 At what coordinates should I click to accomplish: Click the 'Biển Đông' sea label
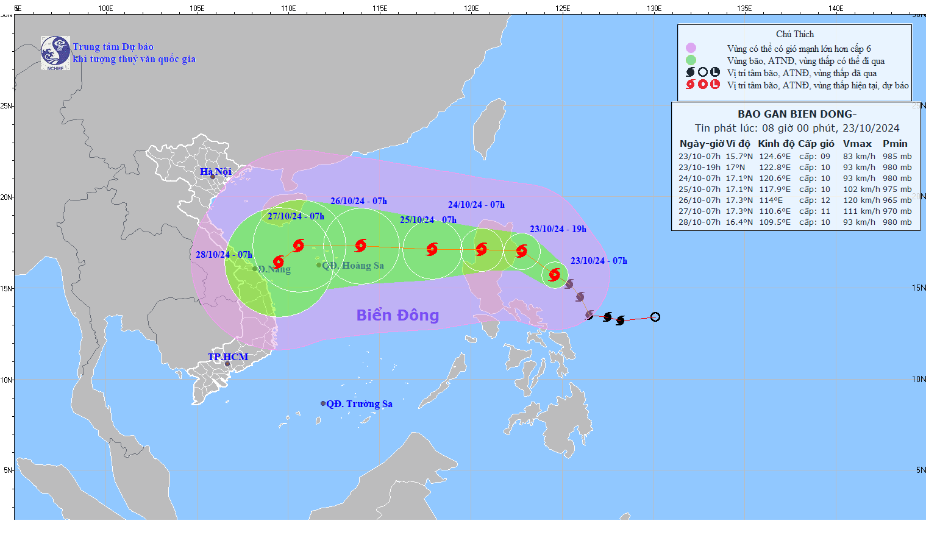point(397,315)
